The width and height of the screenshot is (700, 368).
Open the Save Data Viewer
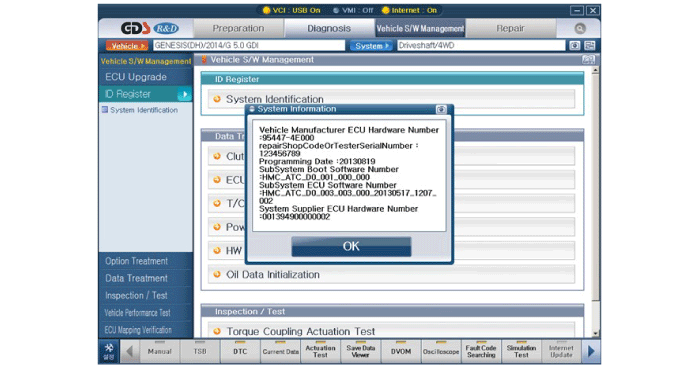[360, 351]
